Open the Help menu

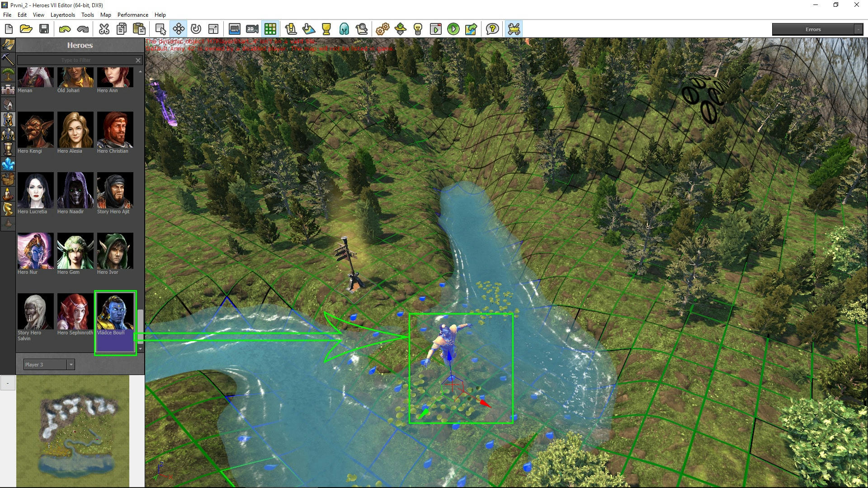[x=160, y=15]
